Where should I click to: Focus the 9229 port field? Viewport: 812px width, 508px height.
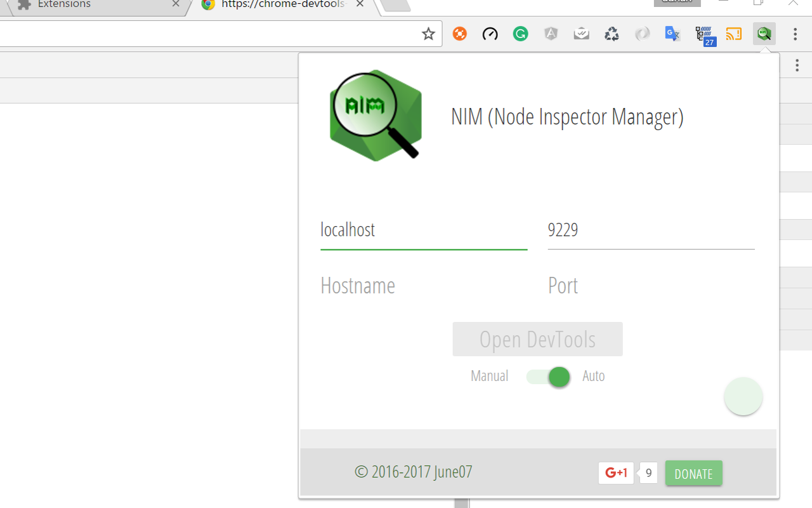(651, 230)
